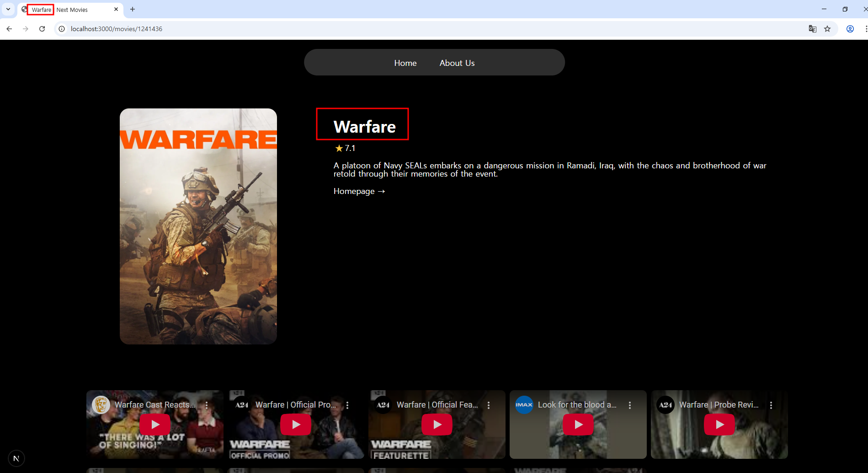868x473 pixels.
Task: Open the 'Warfare | Probe Revi...' video title
Action: (719, 405)
